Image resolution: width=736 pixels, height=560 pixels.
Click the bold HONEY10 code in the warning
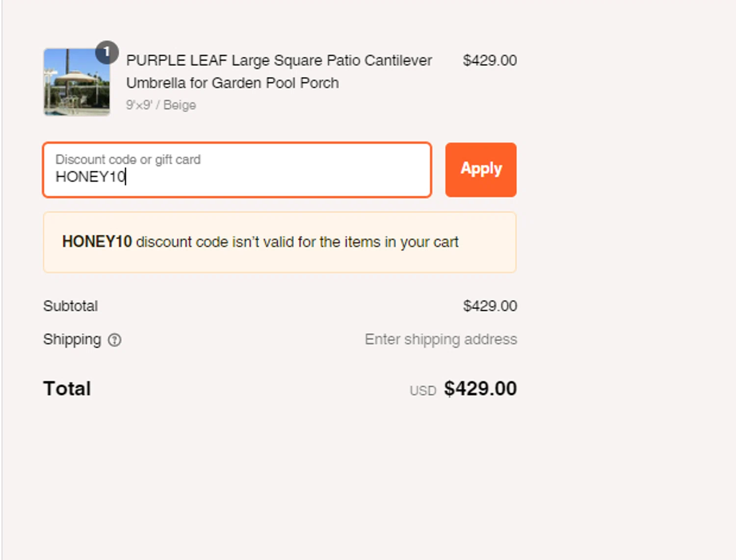97,242
